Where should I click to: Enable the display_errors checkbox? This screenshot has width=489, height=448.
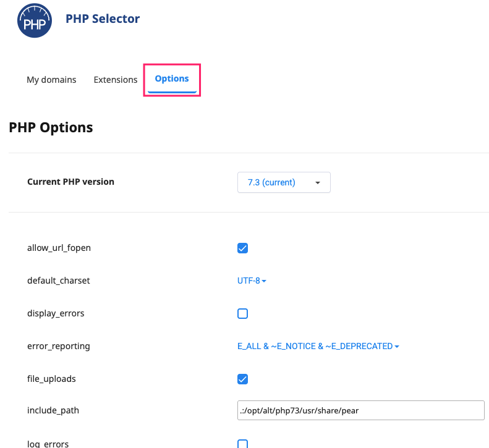243,313
